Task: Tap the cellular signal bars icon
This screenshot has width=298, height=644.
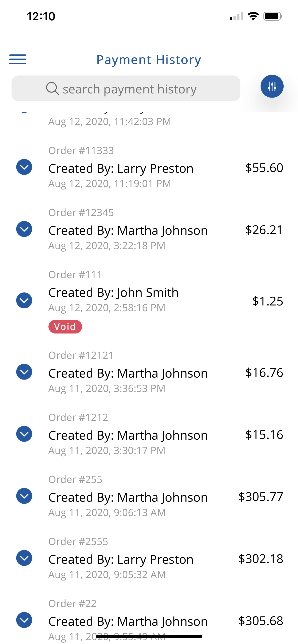Action: tap(236, 16)
